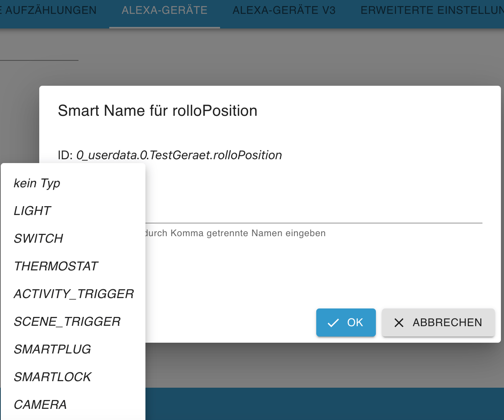Select 'kein Typ' from the type list
The width and height of the screenshot is (504, 420).
coord(37,183)
